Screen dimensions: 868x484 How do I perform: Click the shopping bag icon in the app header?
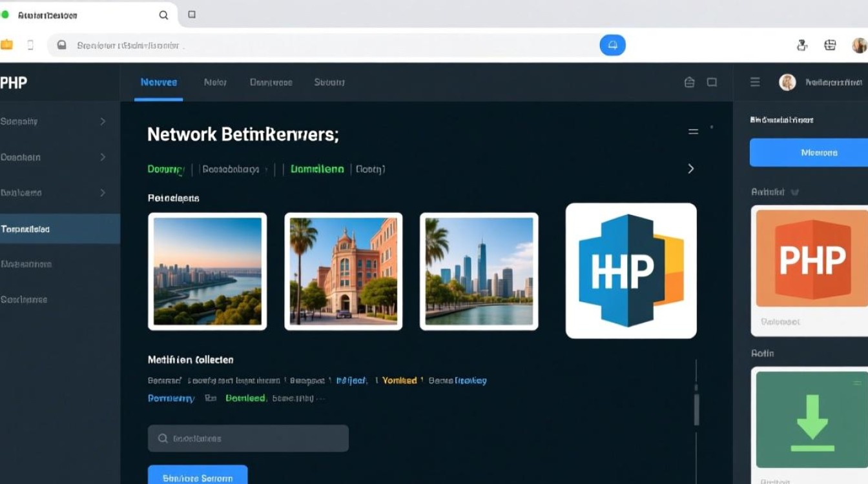click(x=689, y=82)
